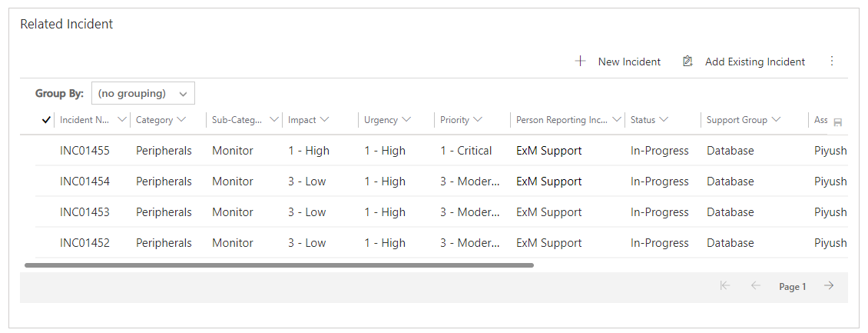
Task: Open the vertical ellipsis more commands menu
Action: pyautogui.click(x=831, y=61)
